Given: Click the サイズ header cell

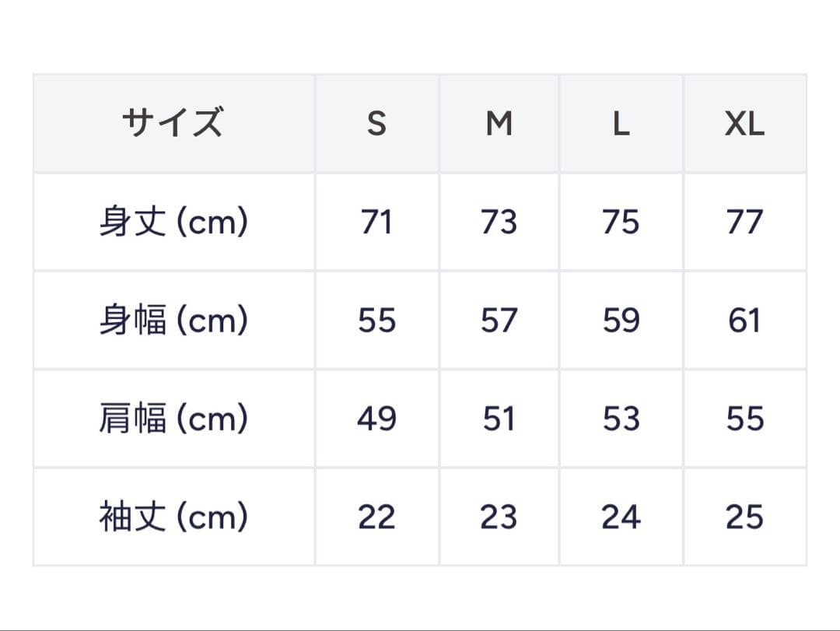Looking at the screenshot, I should [173, 123].
